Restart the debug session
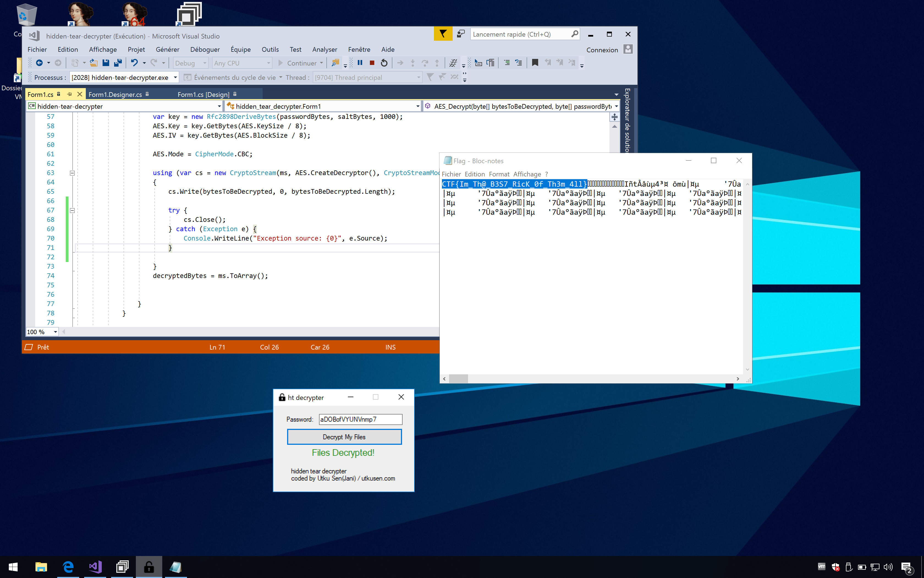 click(384, 63)
